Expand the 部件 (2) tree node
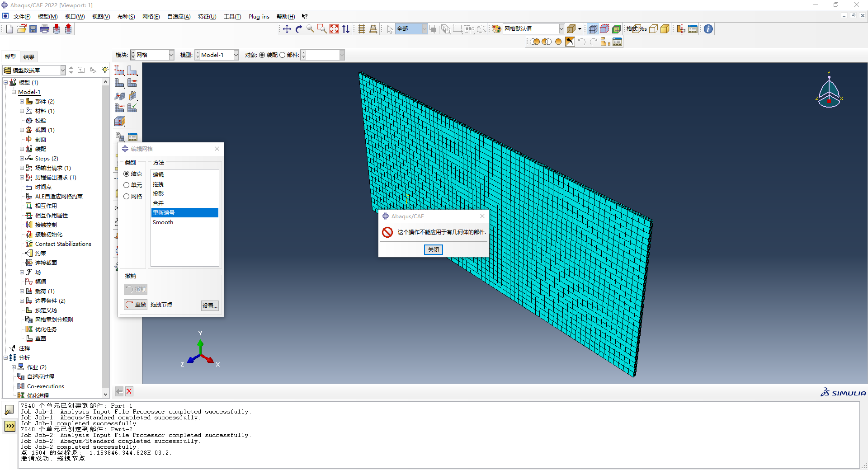 22,102
